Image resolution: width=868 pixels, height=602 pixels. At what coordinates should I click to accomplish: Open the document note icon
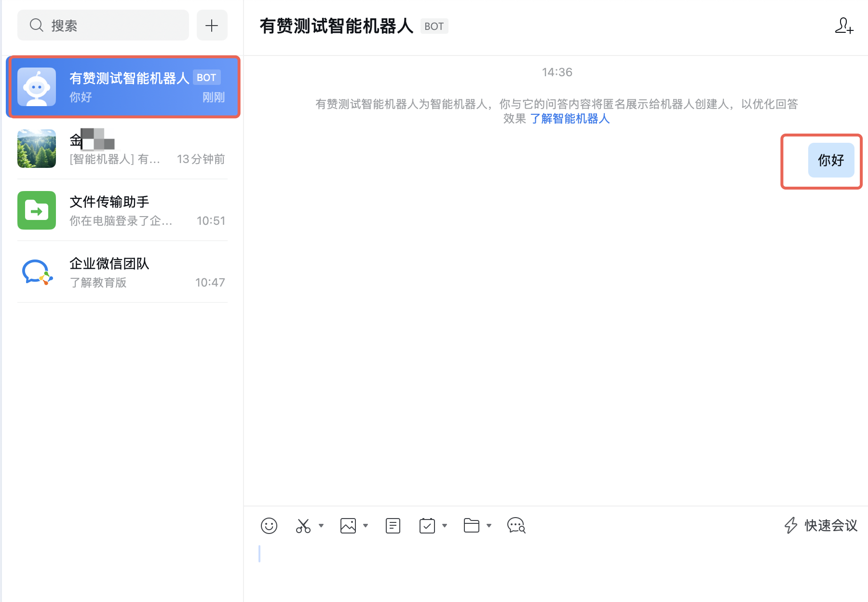[393, 525]
